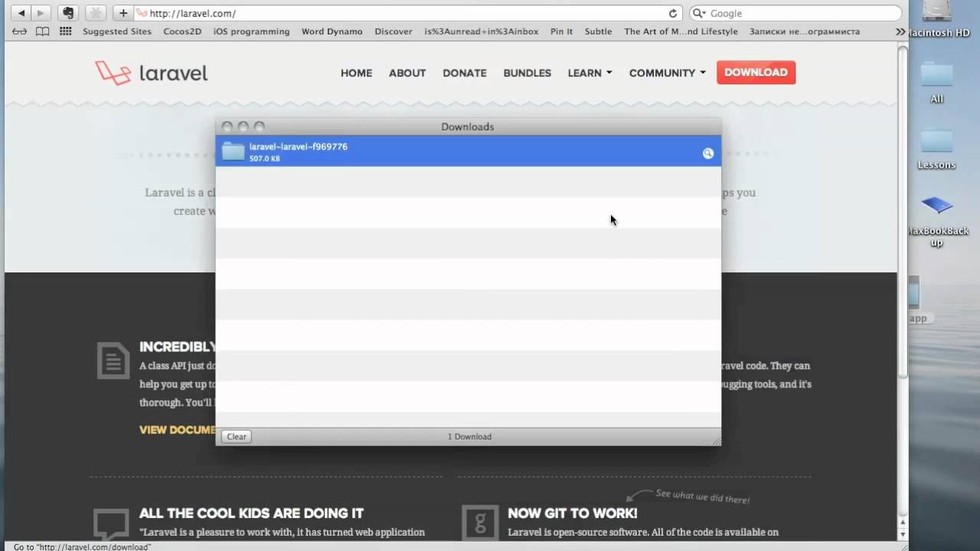The width and height of the screenshot is (980, 551).
Task: Open Top Sites grid icon
Action: click(x=66, y=31)
